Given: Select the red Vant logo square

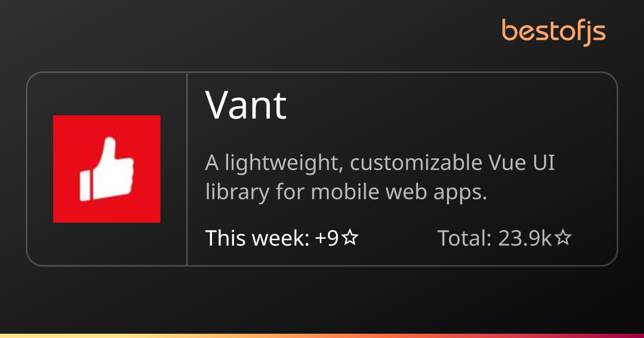Looking at the screenshot, I should (107, 168).
